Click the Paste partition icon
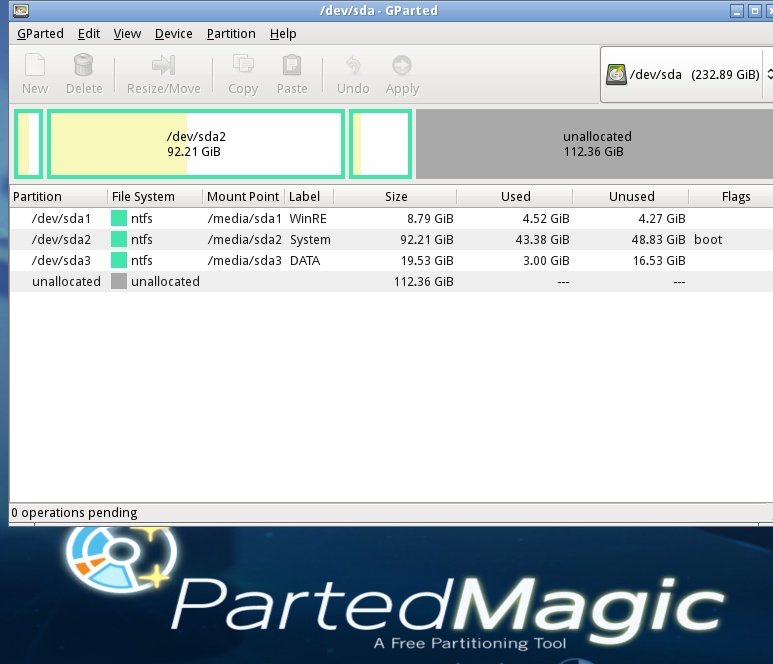The image size is (773, 664). [292, 65]
